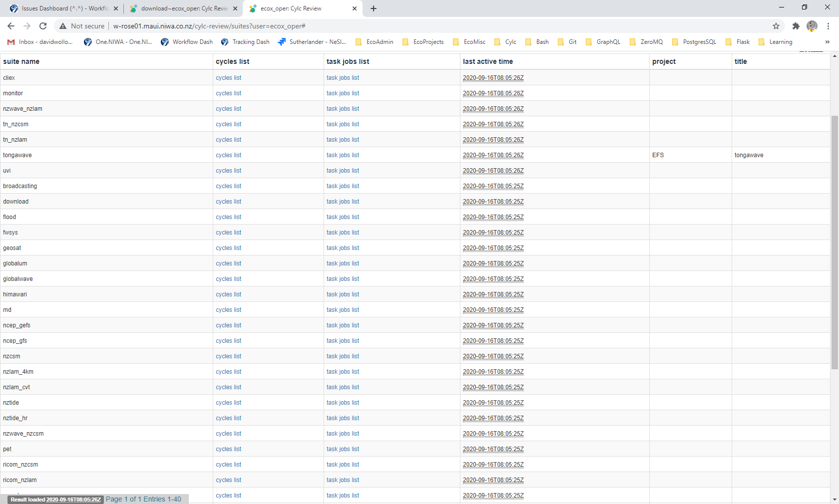Open the Learning bookmark folder

click(x=775, y=42)
